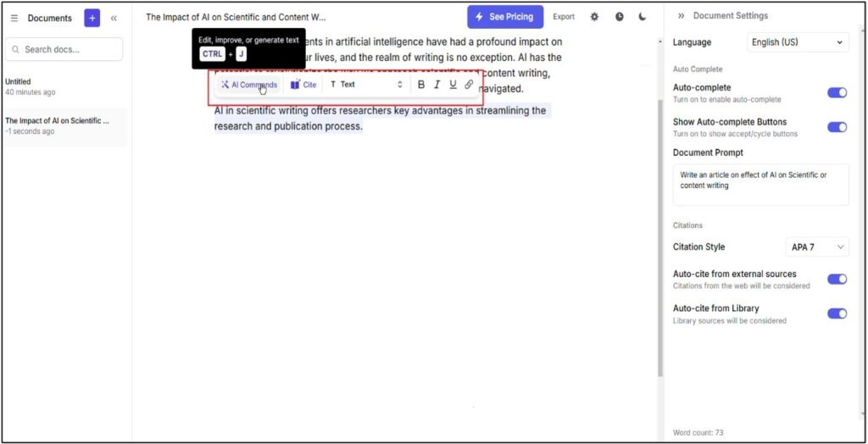Open the Language English (US) dropdown
The width and height of the screenshot is (868, 444).
click(x=798, y=42)
